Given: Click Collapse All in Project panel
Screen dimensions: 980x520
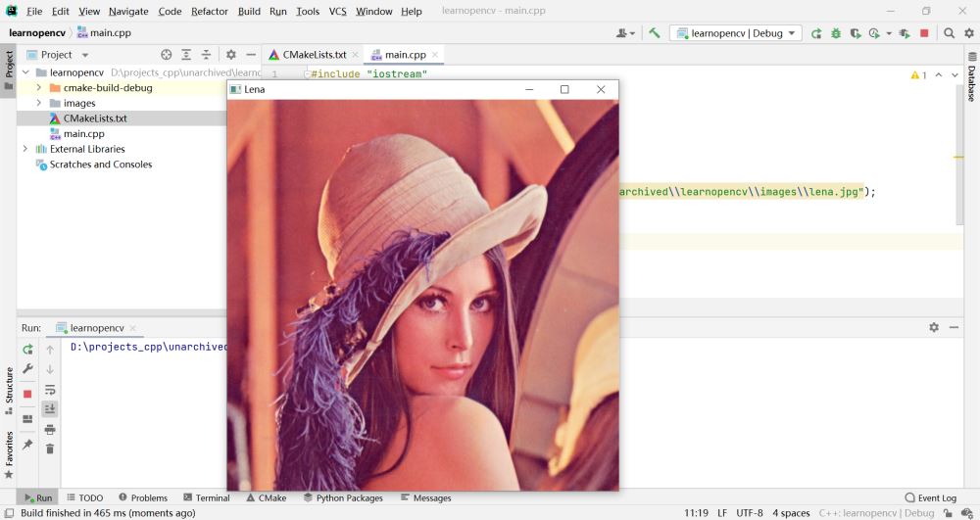Looking at the screenshot, I should click(x=206, y=55).
